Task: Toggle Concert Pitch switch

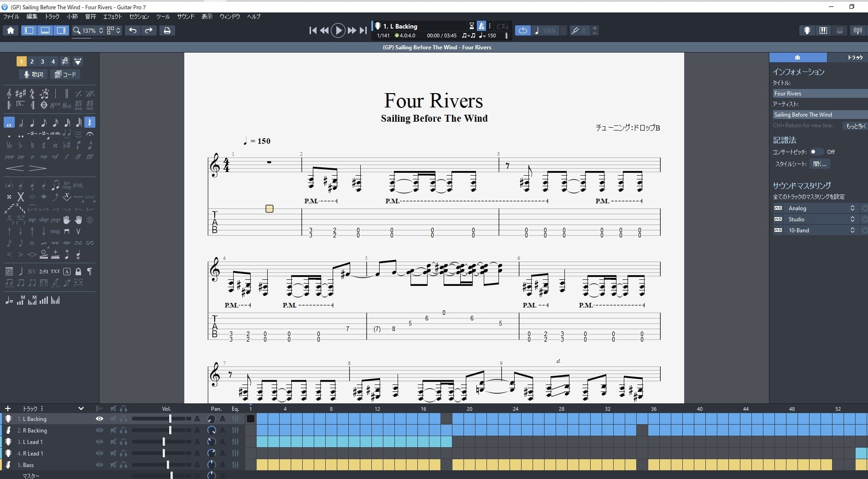Action: pyautogui.click(x=817, y=152)
